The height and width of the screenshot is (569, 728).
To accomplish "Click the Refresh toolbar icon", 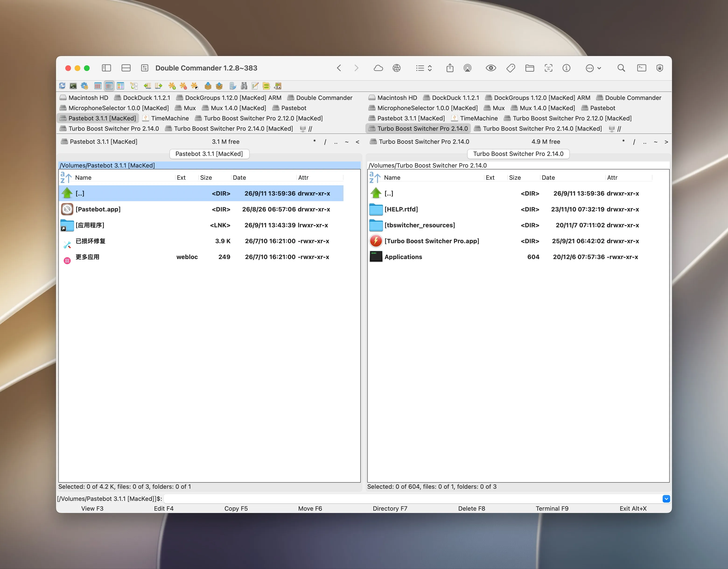I will click(62, 86).
